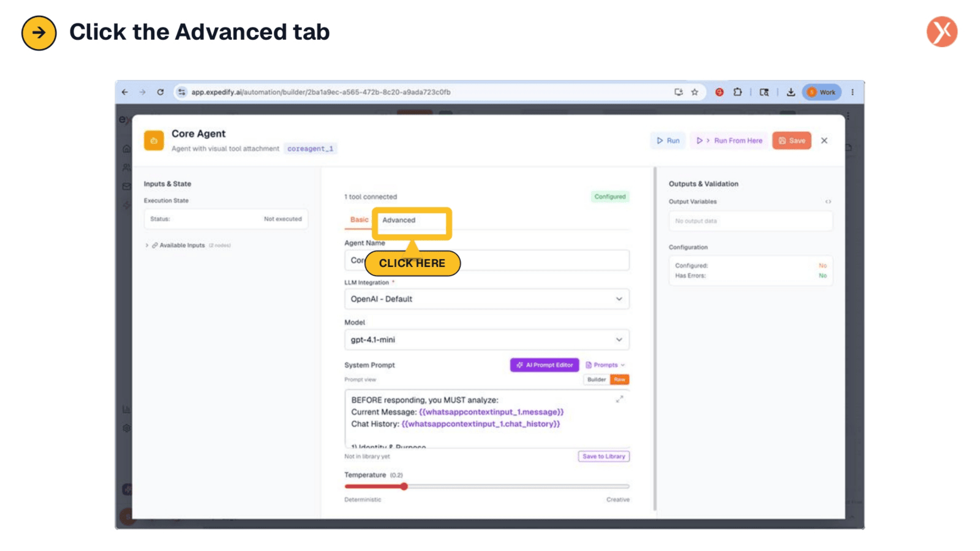Open the Model dropdown showing gpt-4.1-mini
Viewport: 980px width, 551px height.
(487, 340)
